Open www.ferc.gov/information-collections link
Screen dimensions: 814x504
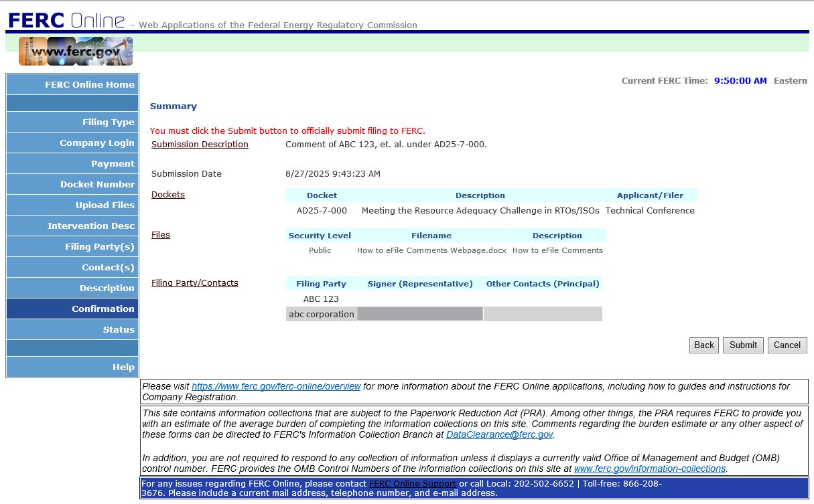click(650, 469)
